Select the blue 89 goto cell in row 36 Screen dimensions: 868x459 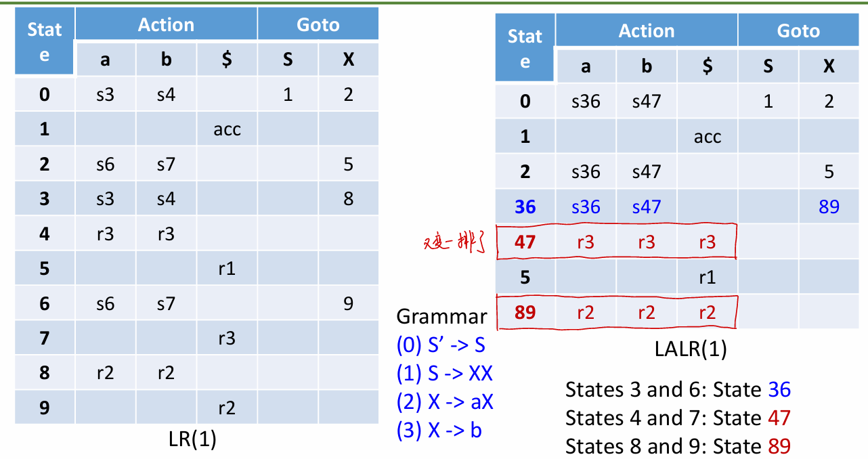(x=829, y=206)
